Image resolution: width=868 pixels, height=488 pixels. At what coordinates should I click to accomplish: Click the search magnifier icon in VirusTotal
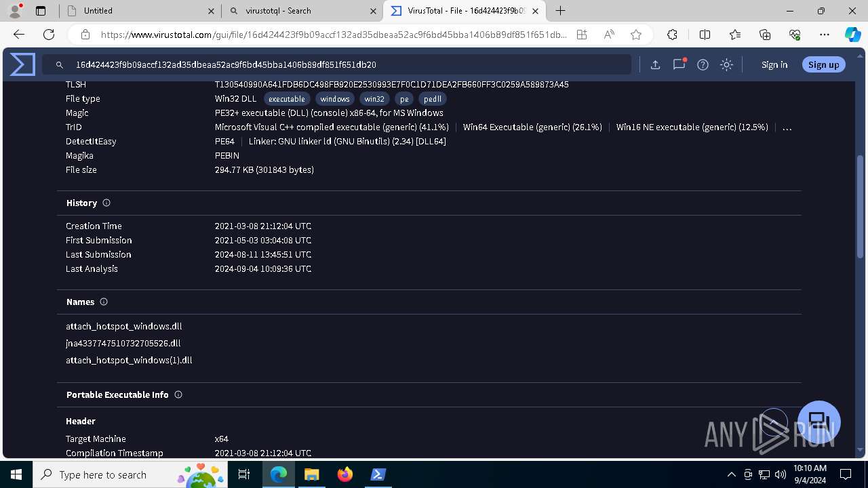tap(60, 65)
